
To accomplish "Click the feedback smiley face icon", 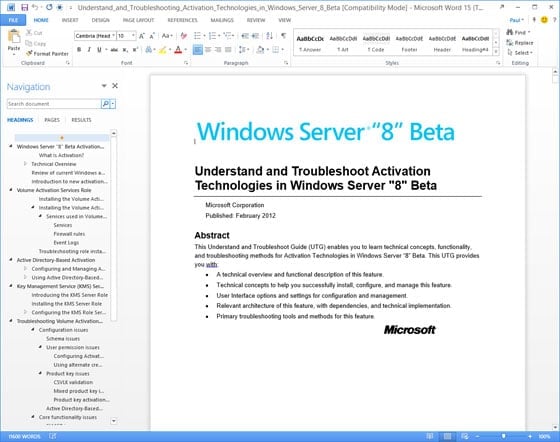I will [544, 20].
